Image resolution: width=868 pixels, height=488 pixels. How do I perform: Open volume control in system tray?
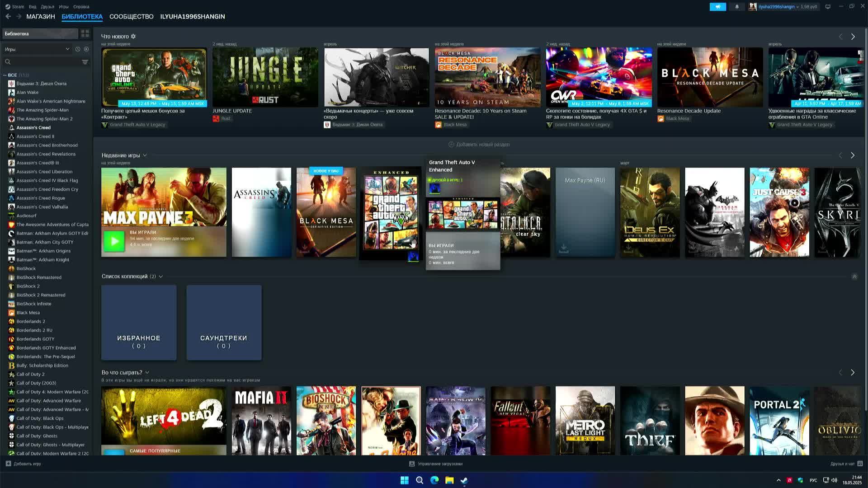834,480
